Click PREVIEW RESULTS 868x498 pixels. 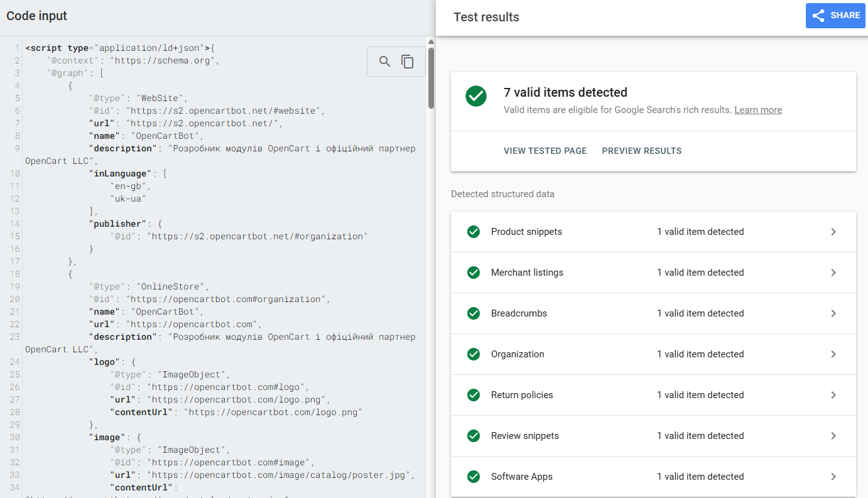pos(641,151)
